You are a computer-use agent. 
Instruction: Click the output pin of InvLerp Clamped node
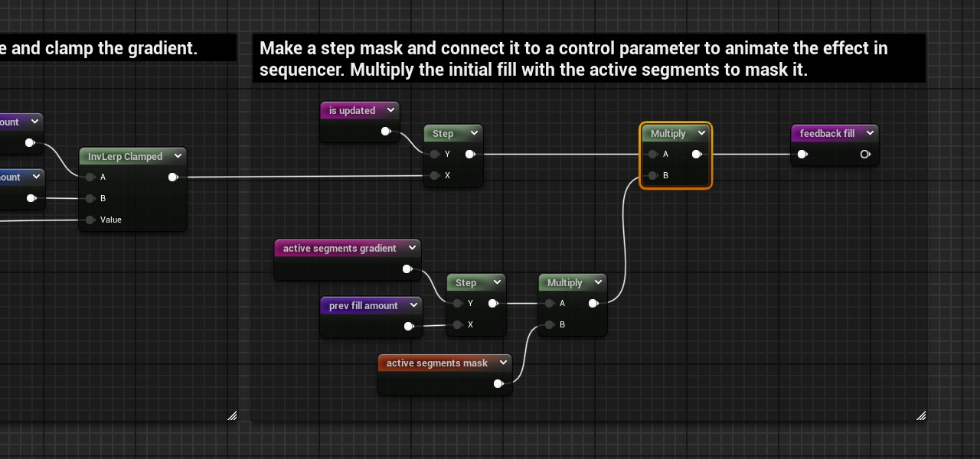173,177
